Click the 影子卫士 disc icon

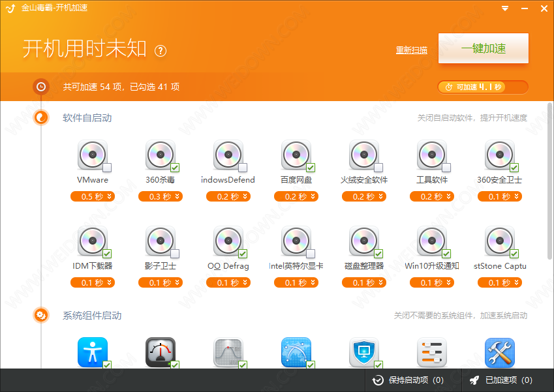click(x=161, y=241)
